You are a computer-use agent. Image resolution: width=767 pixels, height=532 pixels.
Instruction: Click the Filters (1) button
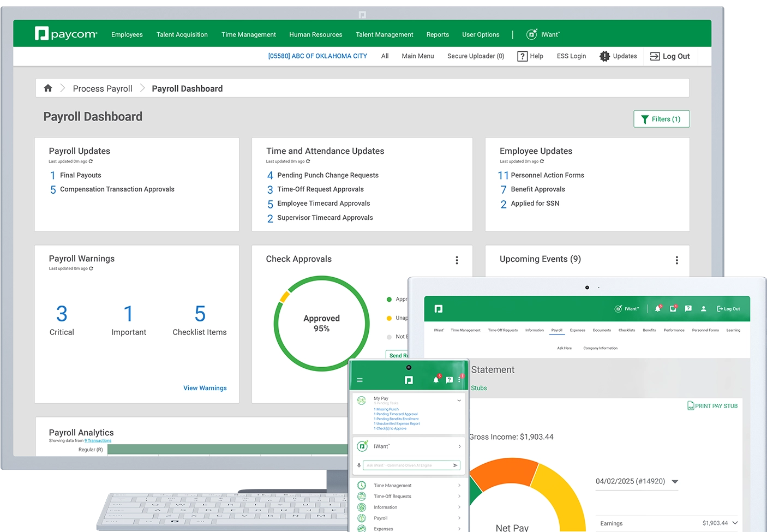tap(661, 119)
